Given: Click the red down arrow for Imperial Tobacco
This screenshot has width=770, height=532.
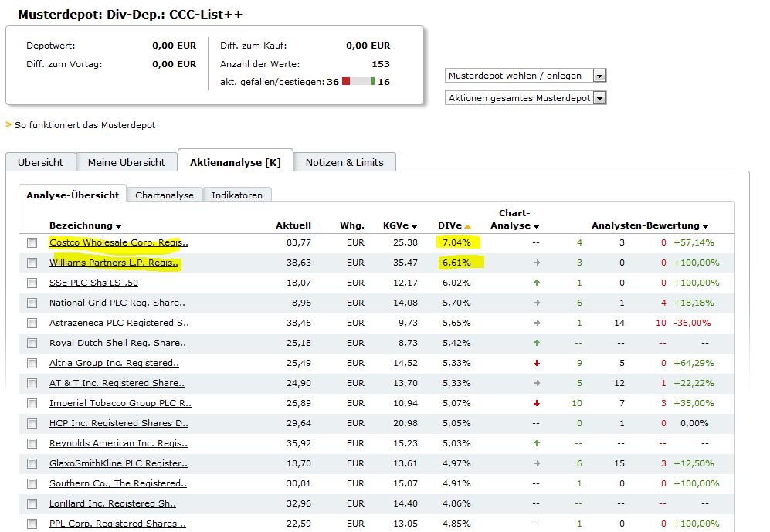Looking at the screenshot, I should point(537,403).
